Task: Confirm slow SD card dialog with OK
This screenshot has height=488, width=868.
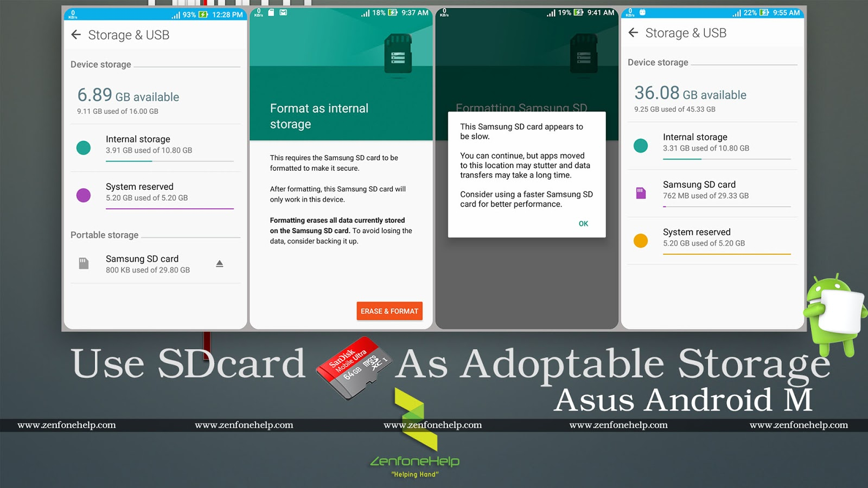Action: pyautogui.click(x=583, y=223)
